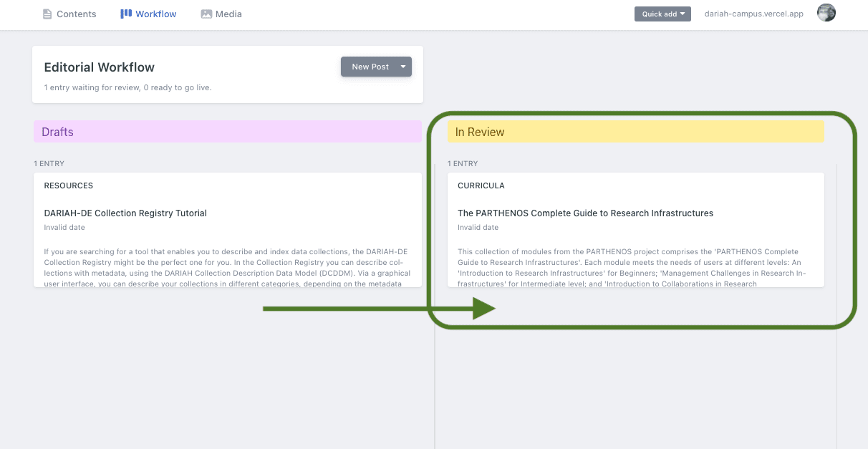The width and height of the screenshot is (868, 449).
Task: Expand the New Post caret arrow
Action: pos(403,67)
